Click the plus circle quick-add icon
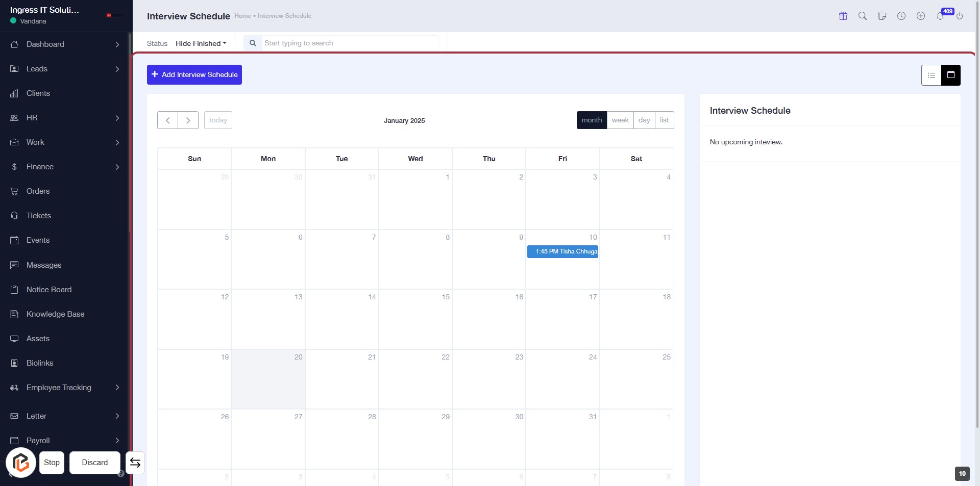Viewport: 980px width, 486px height. click(x=921, y=16)
